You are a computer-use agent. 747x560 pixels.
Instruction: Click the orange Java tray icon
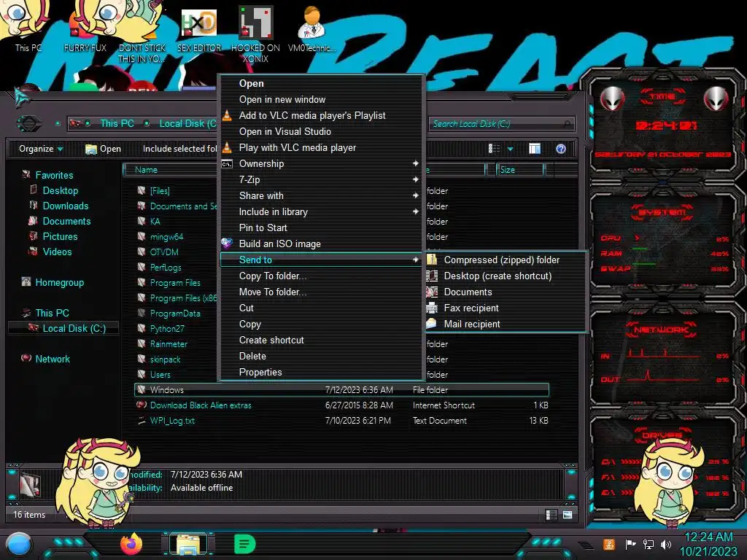pos(609,544)
